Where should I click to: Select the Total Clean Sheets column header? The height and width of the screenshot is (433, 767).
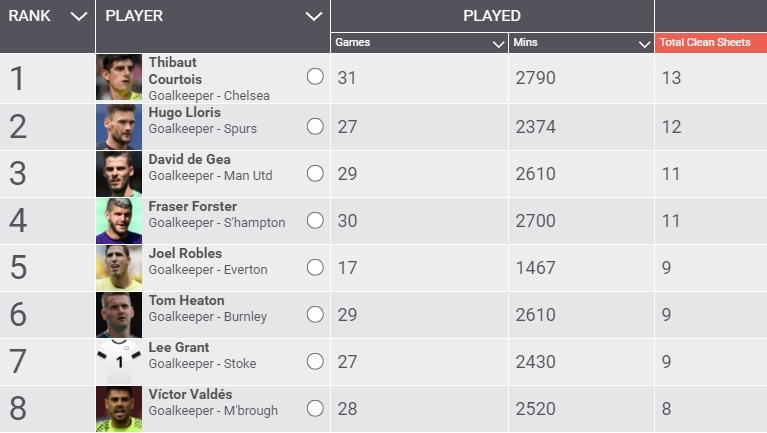coord(705,43)
